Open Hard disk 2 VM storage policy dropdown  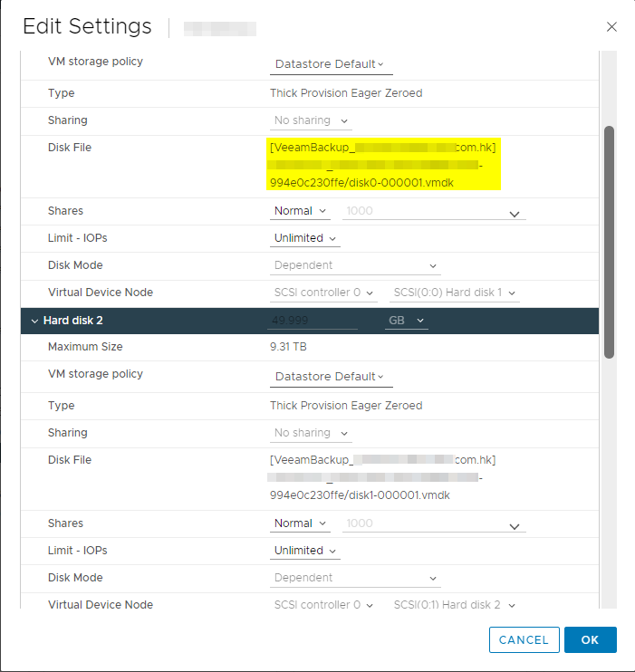[331, 377]
